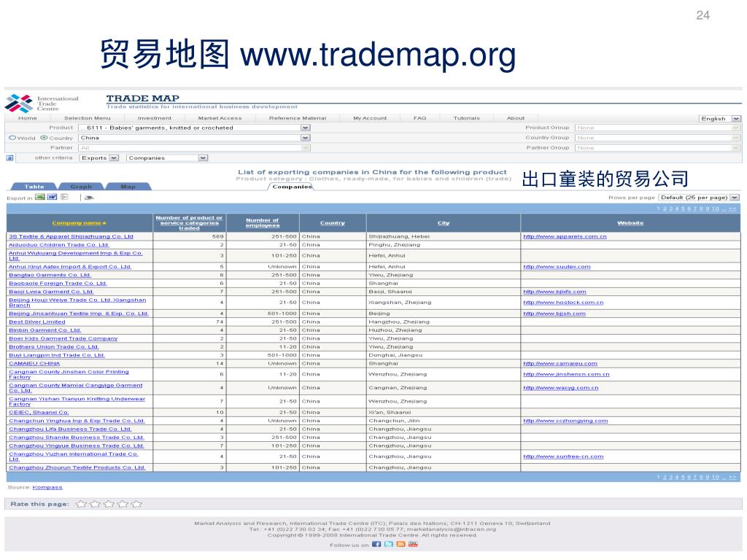Rate this page three stars
The width and height of the screenshot is (747, 560).
109,504
